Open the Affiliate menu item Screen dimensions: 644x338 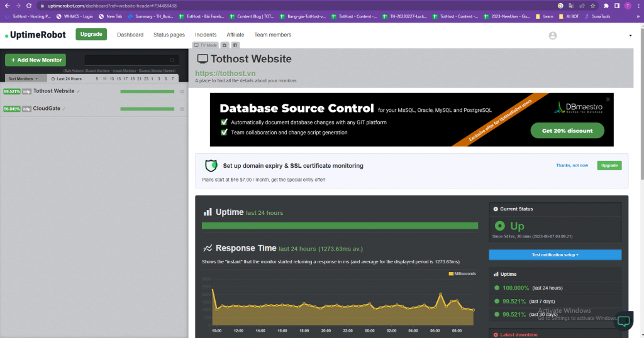coord(235,35)
